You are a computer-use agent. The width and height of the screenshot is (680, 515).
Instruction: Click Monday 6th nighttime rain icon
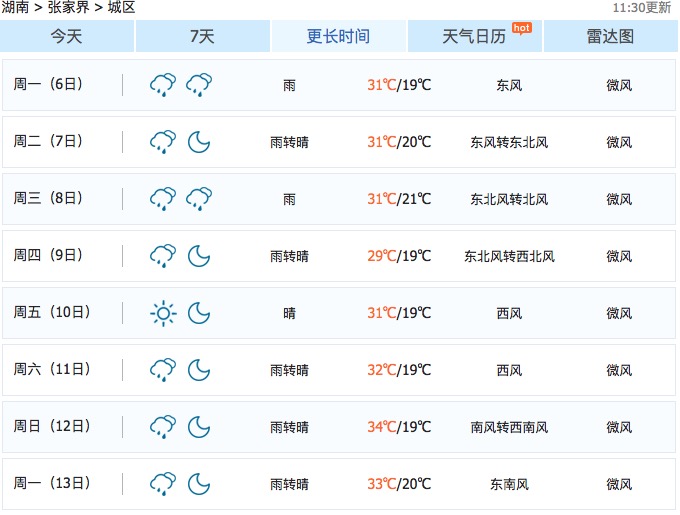tap(199, 85)
